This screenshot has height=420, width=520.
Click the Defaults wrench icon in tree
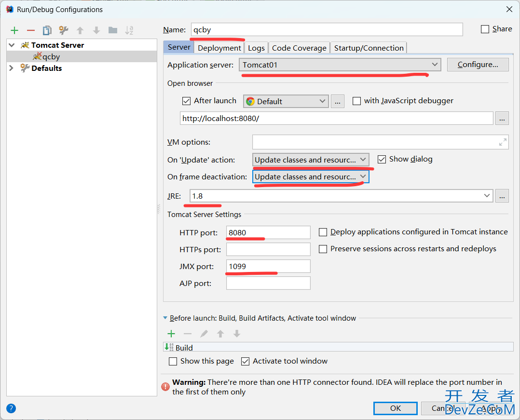pyautogui.click(x=25, y=68)
